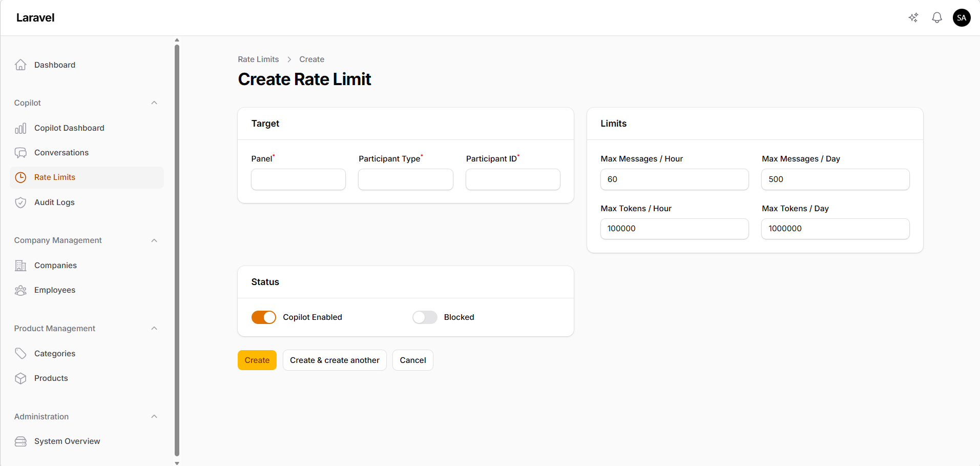980x466 pixels.
Task: Select Rate Limits in the sidebar
Action: [x=55, y=177]
